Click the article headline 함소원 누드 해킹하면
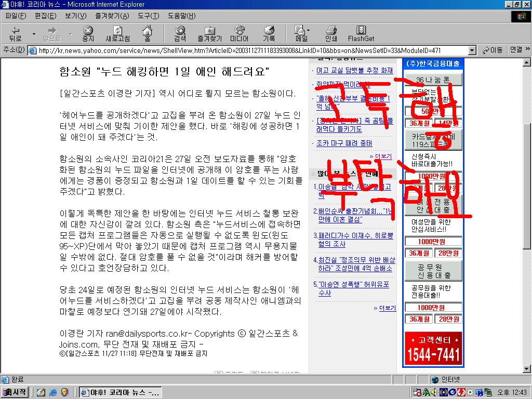This screenshot has width=532, height=399. coord(164,72)
